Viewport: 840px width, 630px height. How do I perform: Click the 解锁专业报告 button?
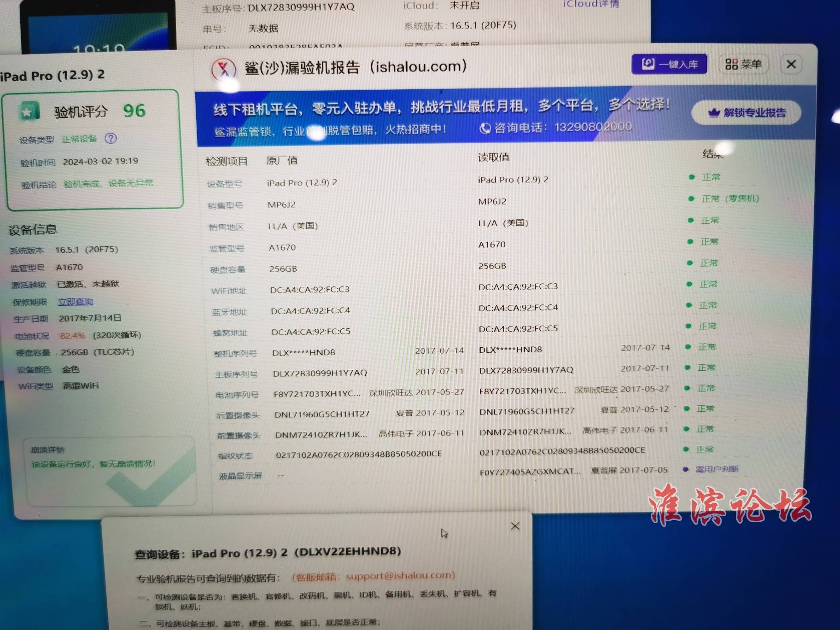[x=746, y=113]
